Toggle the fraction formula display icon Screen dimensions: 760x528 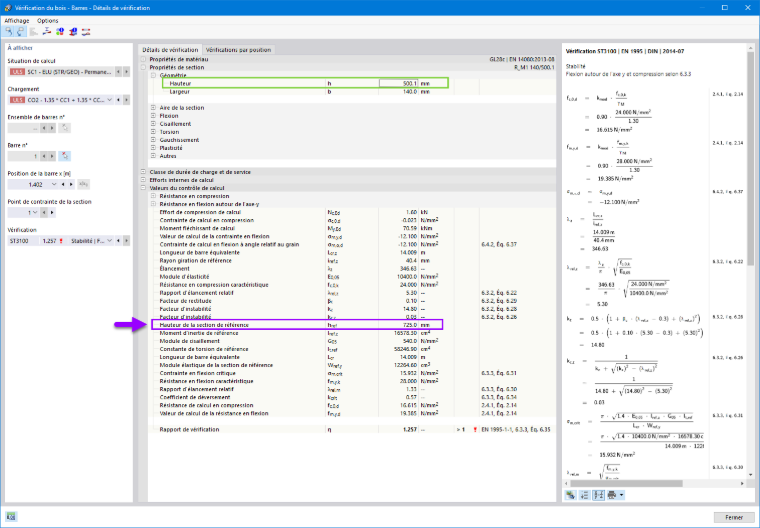click(599, 495)
